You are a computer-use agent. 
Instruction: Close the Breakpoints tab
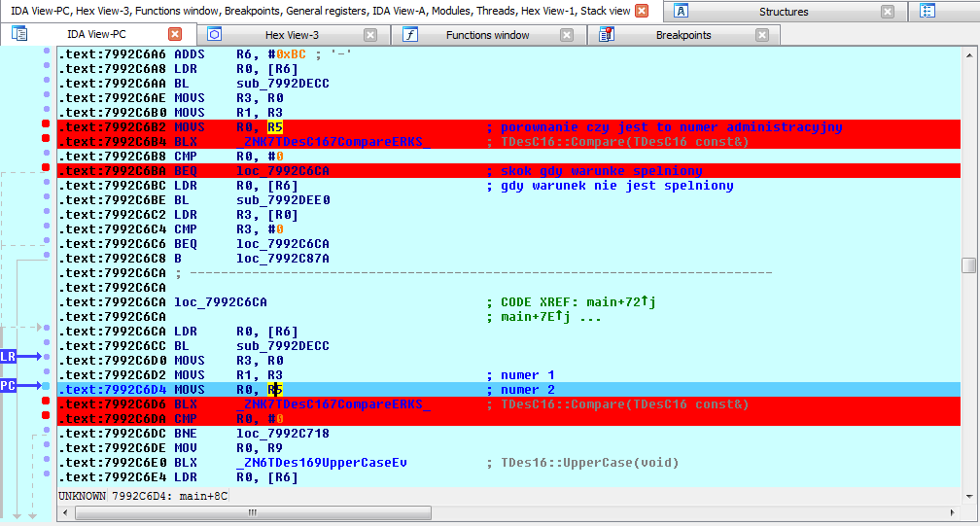click(x=762, y=35)
